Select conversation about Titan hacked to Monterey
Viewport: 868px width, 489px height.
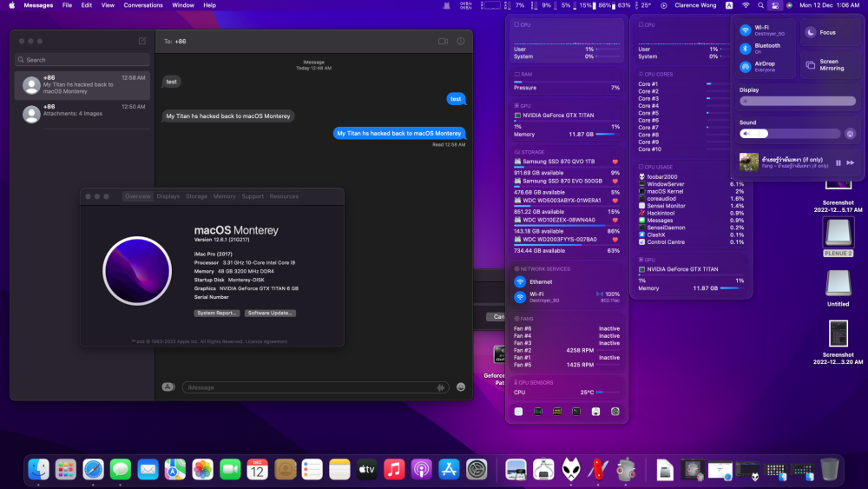(x=82, y=85)
